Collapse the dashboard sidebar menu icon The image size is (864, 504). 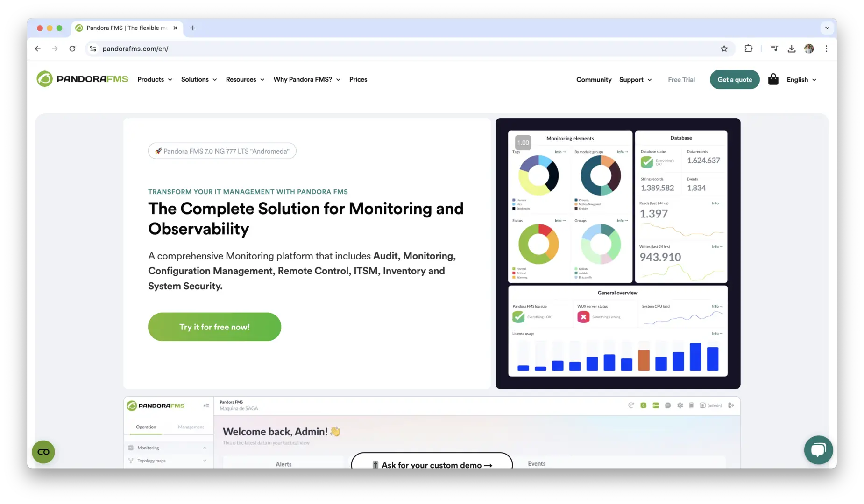(x=206, y=406)
